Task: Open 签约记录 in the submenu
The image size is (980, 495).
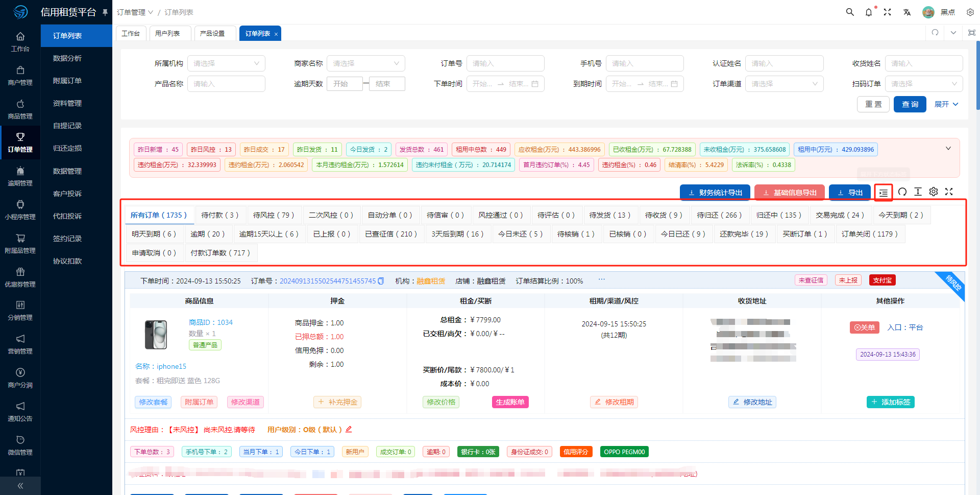Action: [x=67, y=239]
